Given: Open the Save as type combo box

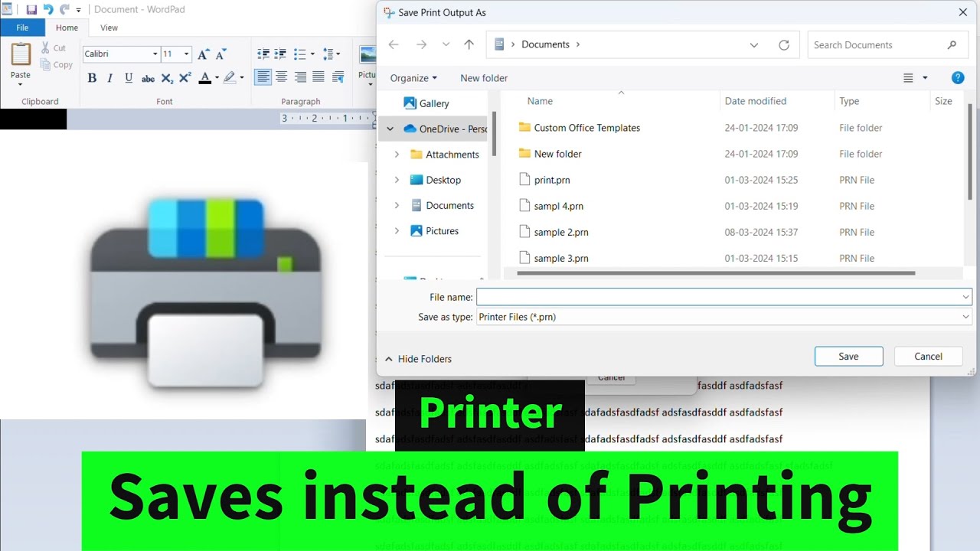Looking at the screenshot, I should (724, 317).
